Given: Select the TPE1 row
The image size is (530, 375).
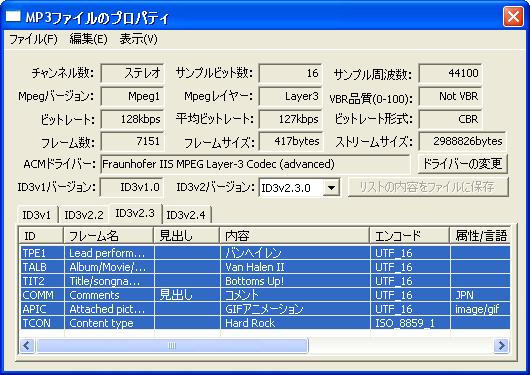Looking at the screenshot, I should point(265,253).
